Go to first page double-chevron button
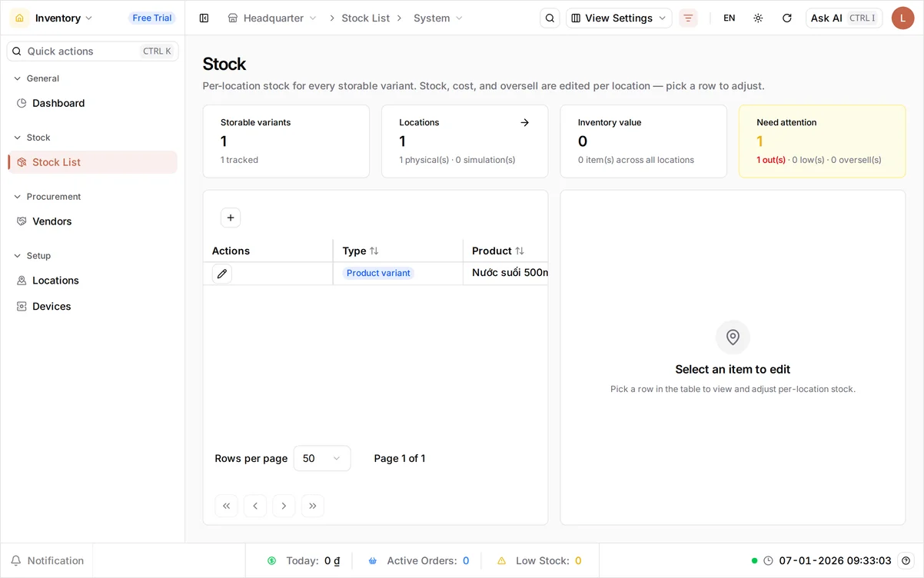Viewport: 924px width, 578px height. [226, 506]
